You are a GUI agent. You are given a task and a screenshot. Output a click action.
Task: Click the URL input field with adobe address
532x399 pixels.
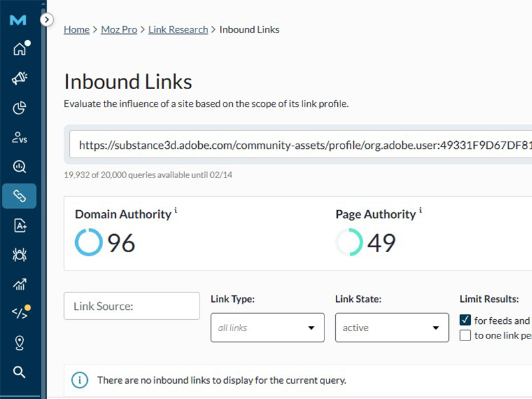click(301, 145)
